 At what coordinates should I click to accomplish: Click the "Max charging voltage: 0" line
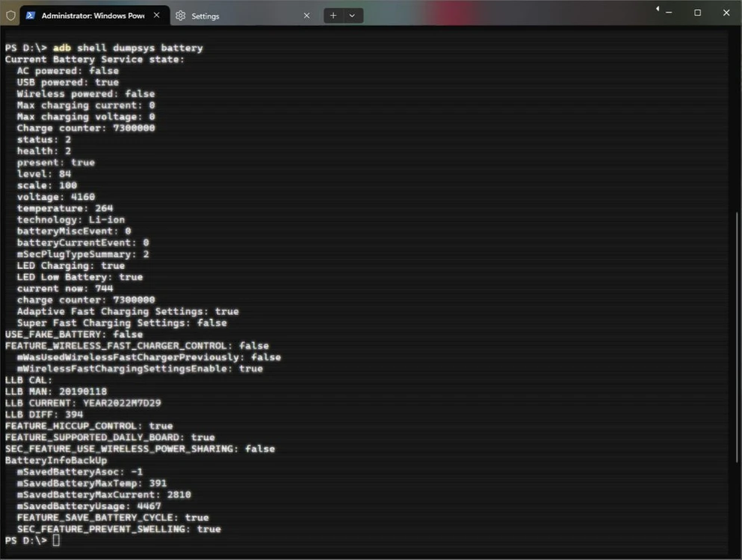(86, 116)
